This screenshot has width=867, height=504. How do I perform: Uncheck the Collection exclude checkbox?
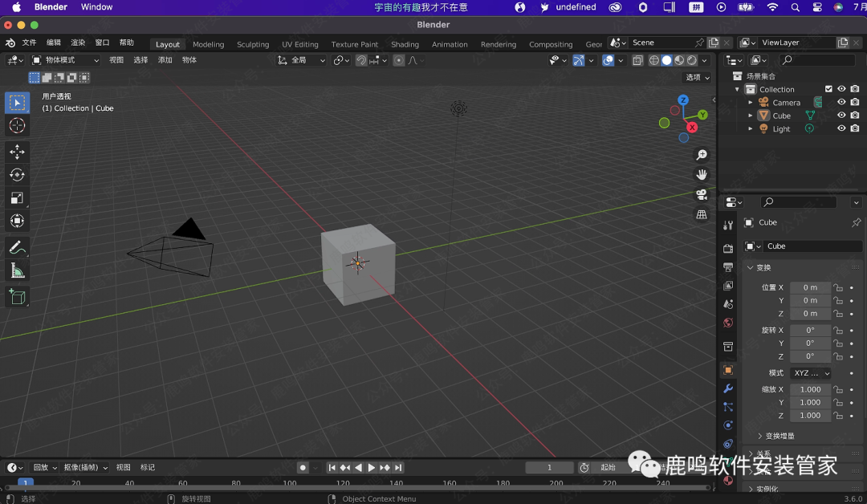pyautogui.click(x=828, y=89)
